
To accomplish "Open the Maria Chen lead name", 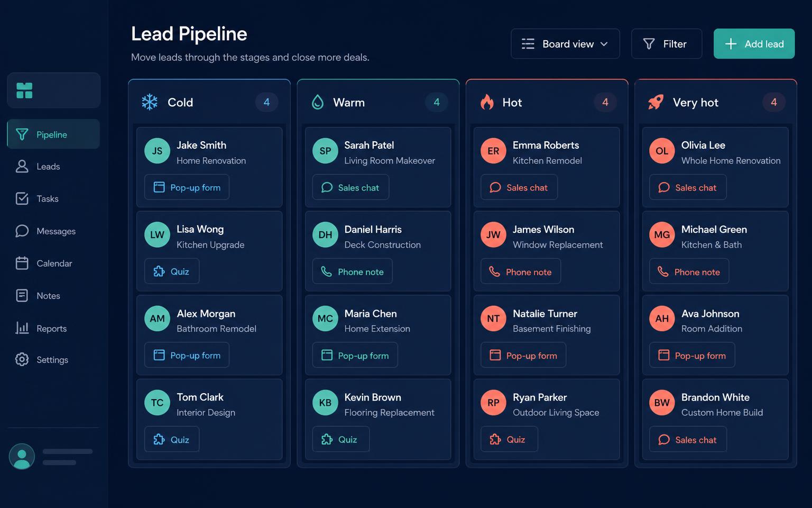I will point(371,313).
